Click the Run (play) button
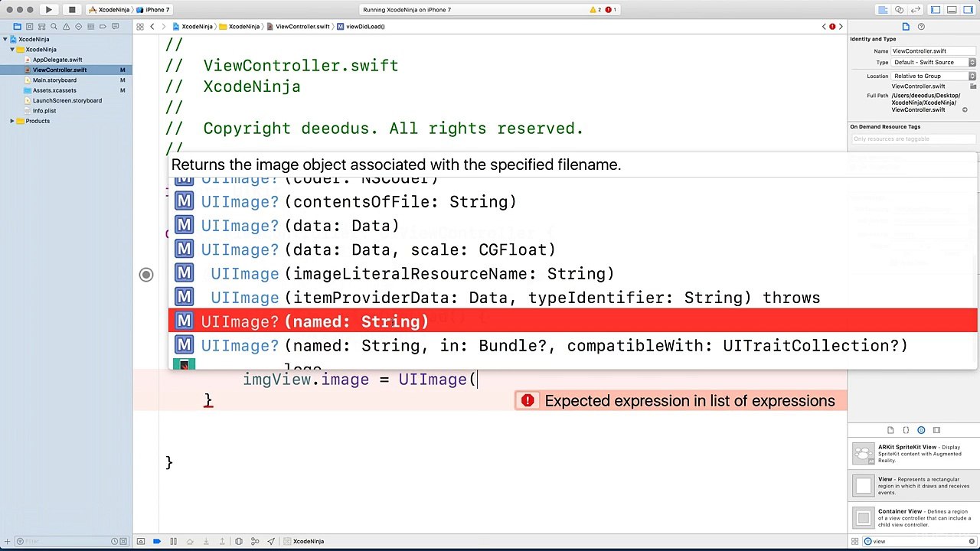Image resolution: width=980 pixels, height=551 pixels. coord(48,10)
